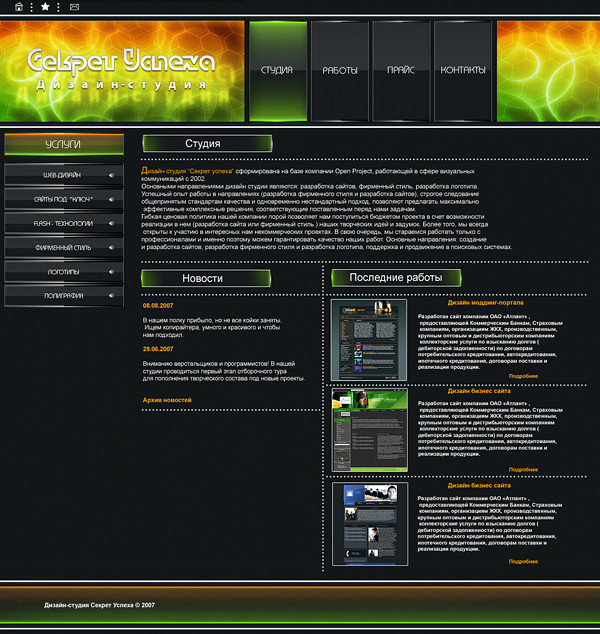Screen dimensions: 600x634
Task: Click Подробнее under the green business site
Action: (x=523, y=469)
